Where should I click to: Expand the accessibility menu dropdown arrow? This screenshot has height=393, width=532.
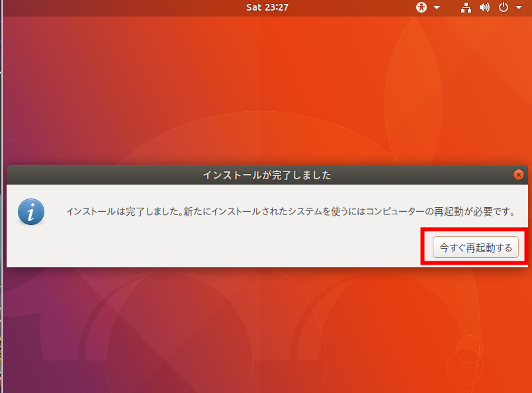pyautogui.click(x=437, y=7)
